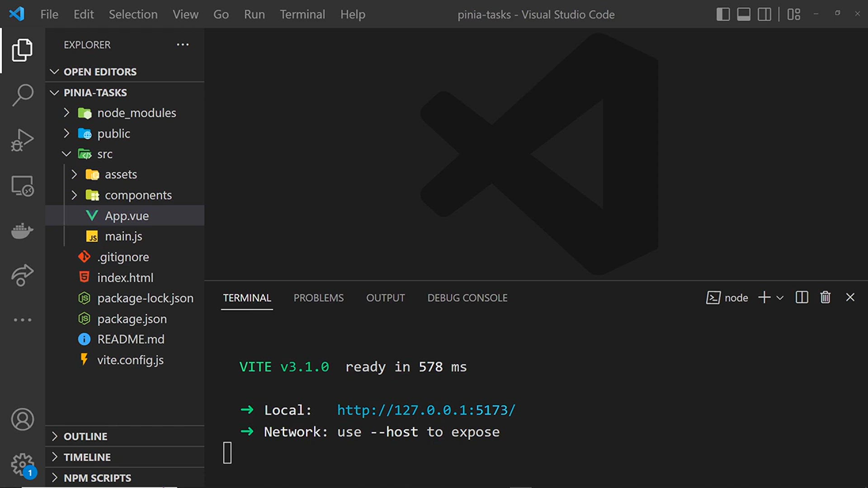
Task: Open the Docker view
Action: point(22,230)
